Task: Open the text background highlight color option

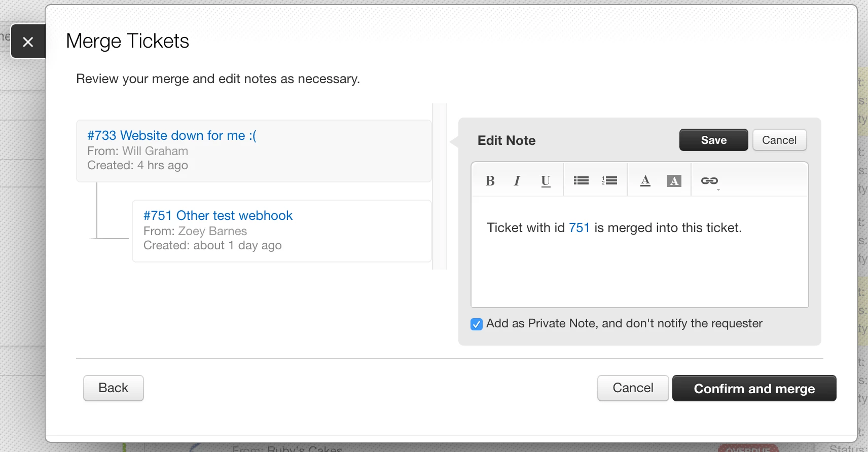Action: [x=674, y=181]
